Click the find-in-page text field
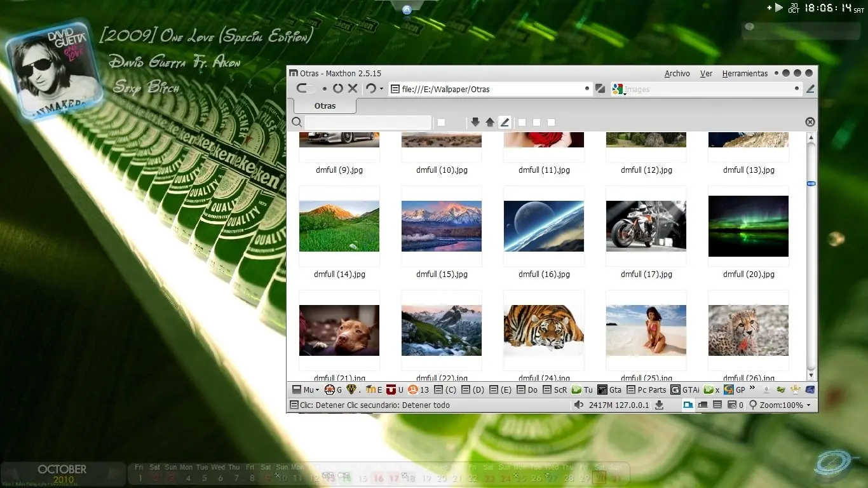 pos(368,122)
